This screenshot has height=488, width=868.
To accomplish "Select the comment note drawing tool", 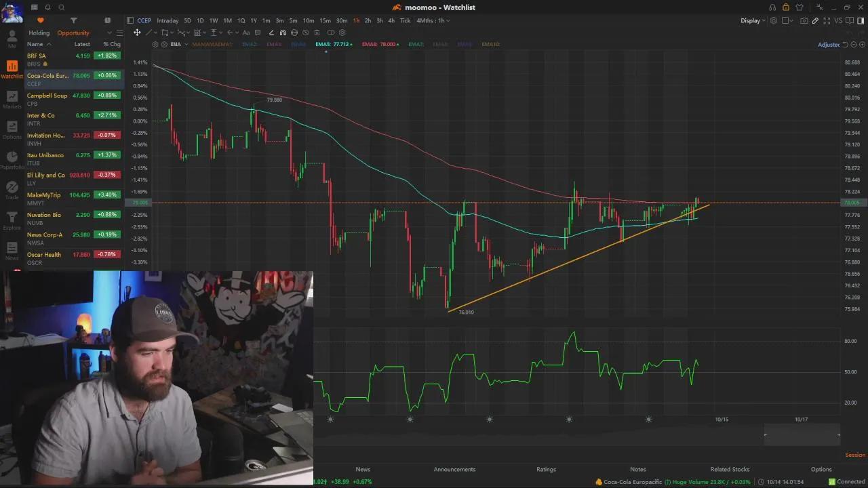I will tap(258, 33).
